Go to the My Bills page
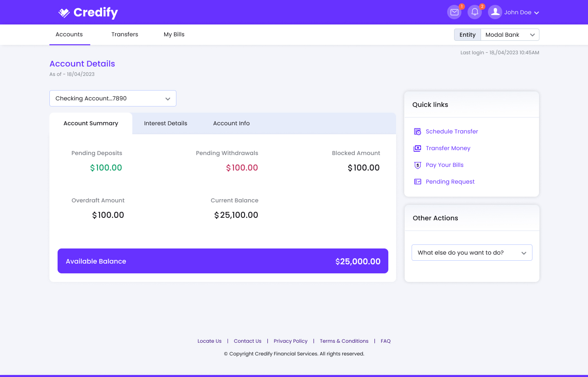This screenshot has width=588, height=377. click(174, 34)
